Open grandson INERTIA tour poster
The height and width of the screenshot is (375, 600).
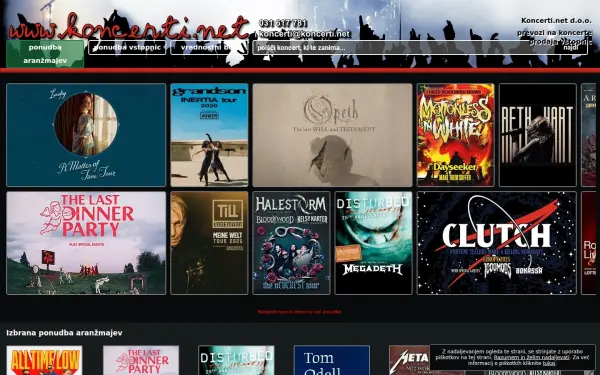(x=209, y=135)
